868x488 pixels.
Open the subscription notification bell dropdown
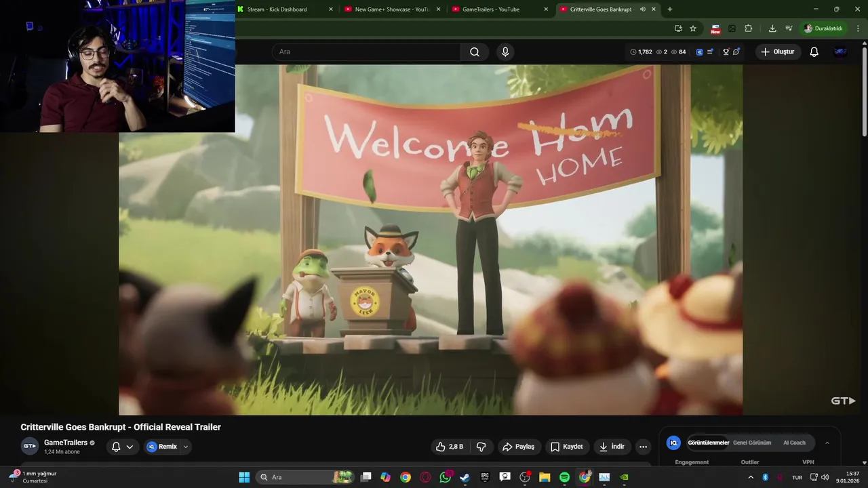pos(122,447)
